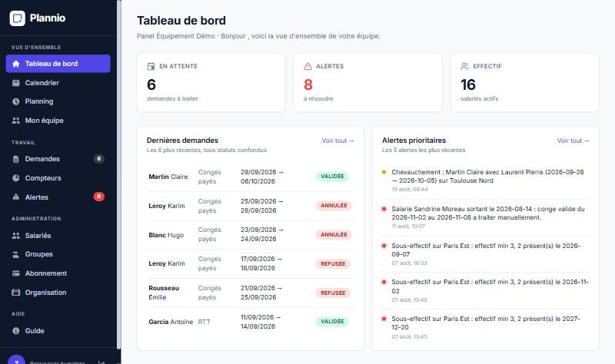Click the home icon beside Tableau de bord
The width and height of the screenshot is (615, 364).
[x=15, y=64]
